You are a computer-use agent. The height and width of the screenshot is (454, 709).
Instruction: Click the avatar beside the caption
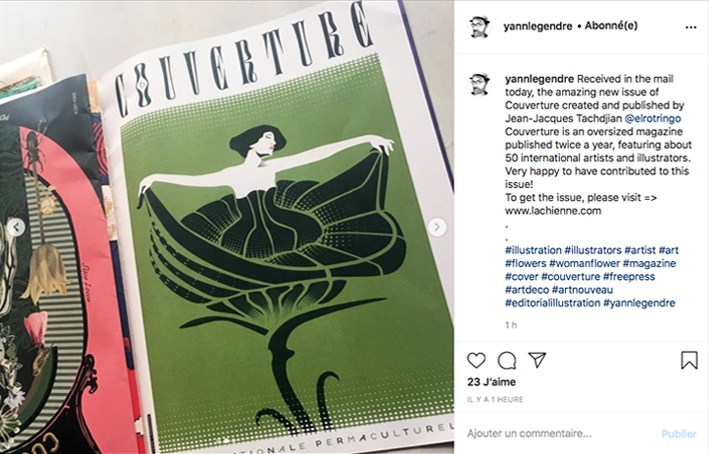point(479,84)
